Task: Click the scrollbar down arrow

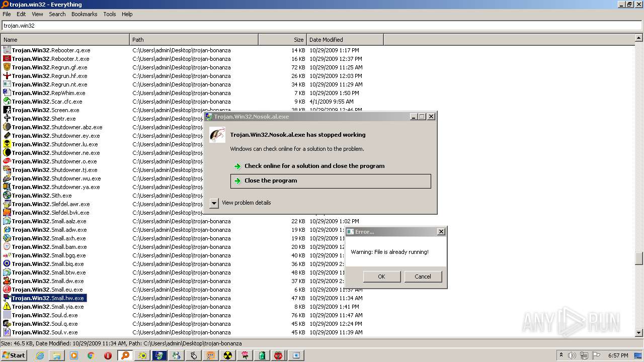Action: (639, 332)
